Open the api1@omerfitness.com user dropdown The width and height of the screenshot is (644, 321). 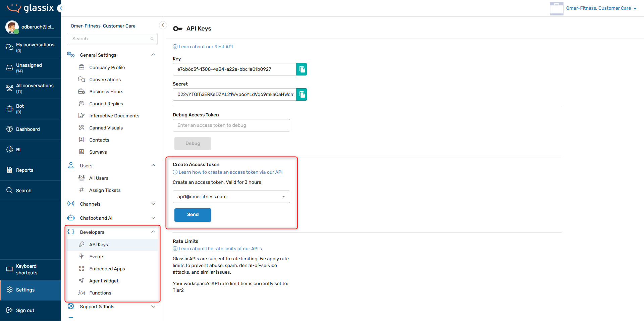tap(231, 197)
